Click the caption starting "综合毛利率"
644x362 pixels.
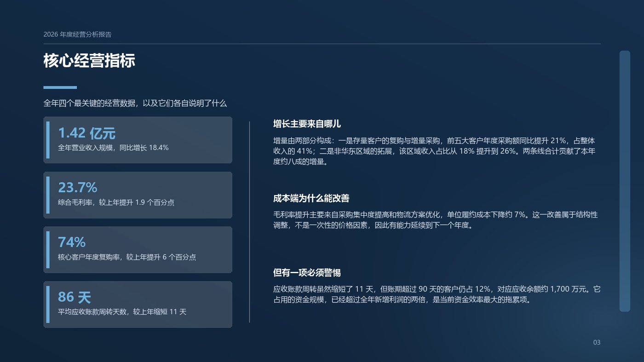[116, 202]
